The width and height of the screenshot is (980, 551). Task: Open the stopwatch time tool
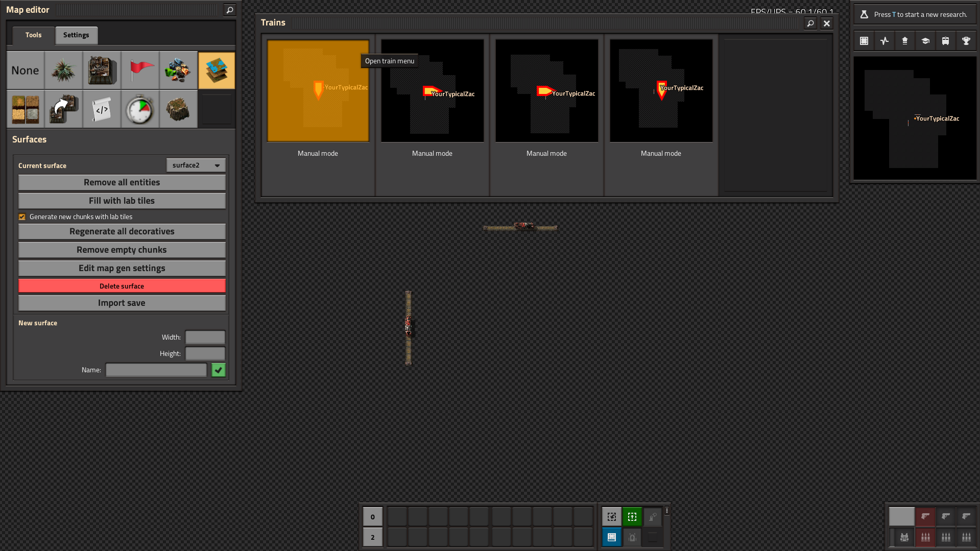point(140,109)
